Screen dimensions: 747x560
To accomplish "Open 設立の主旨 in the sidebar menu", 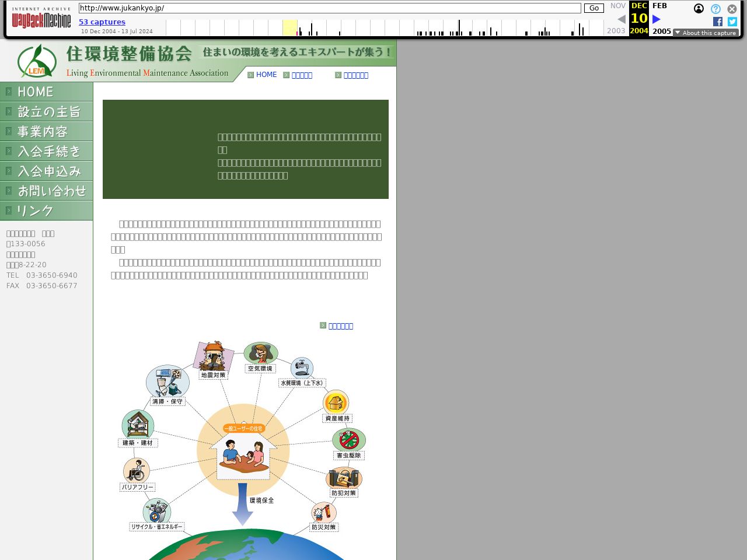I will tap(46, 111).
